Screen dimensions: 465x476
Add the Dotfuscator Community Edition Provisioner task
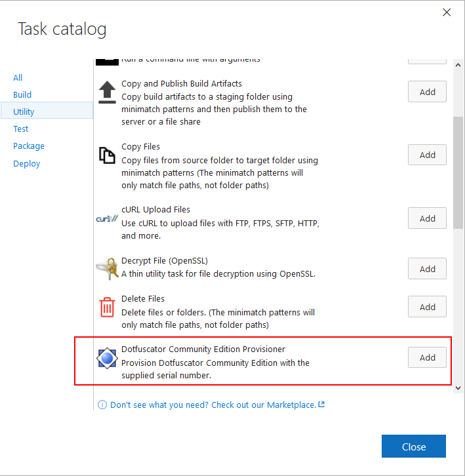pos(427,357)
